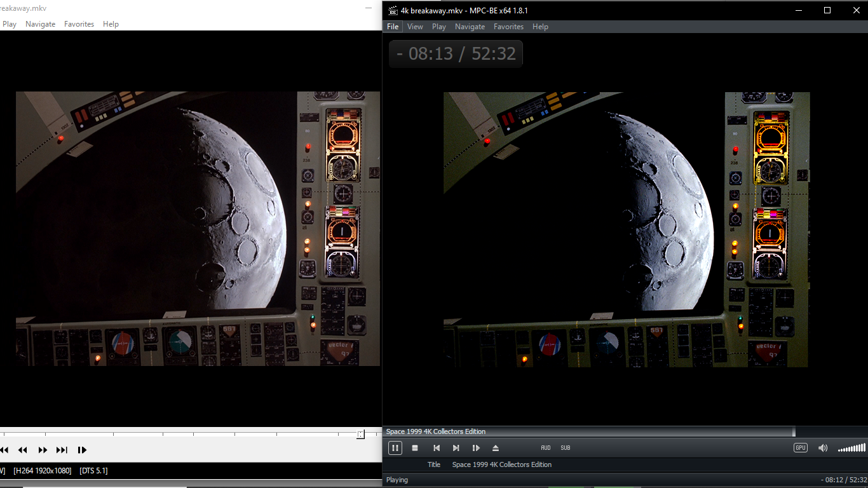The width and height of the screenshot is (868, 488).
Task: Click the OSD time display 08:13 / 52:32
Action: tap(456, 53)
